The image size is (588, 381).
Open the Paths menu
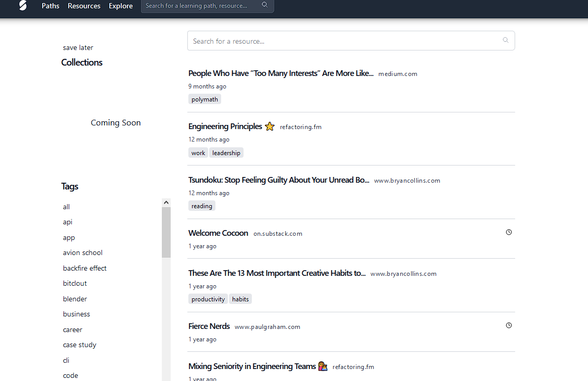click(x=50, y=6)
